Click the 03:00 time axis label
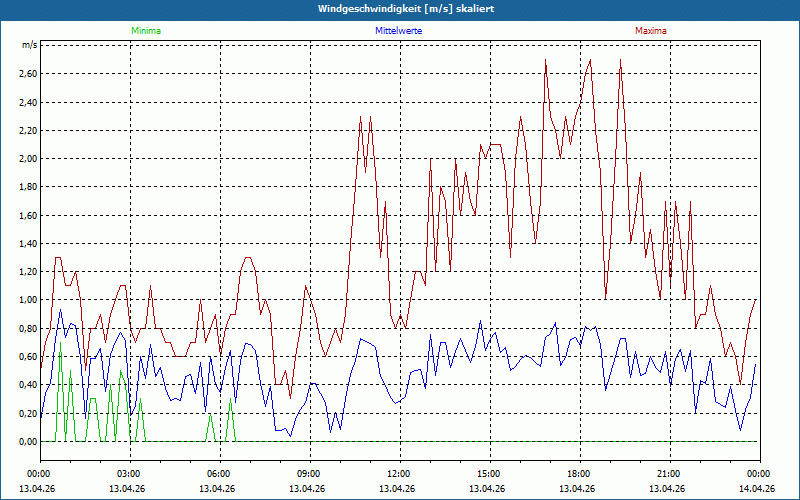The height and width of the screenshot is (500, 800). click(129, 474)
